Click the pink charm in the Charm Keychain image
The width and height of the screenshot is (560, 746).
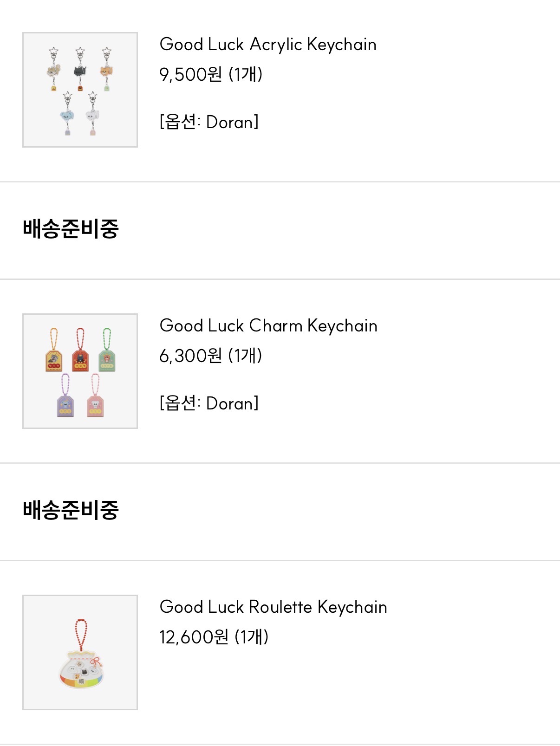pos(95,405)
